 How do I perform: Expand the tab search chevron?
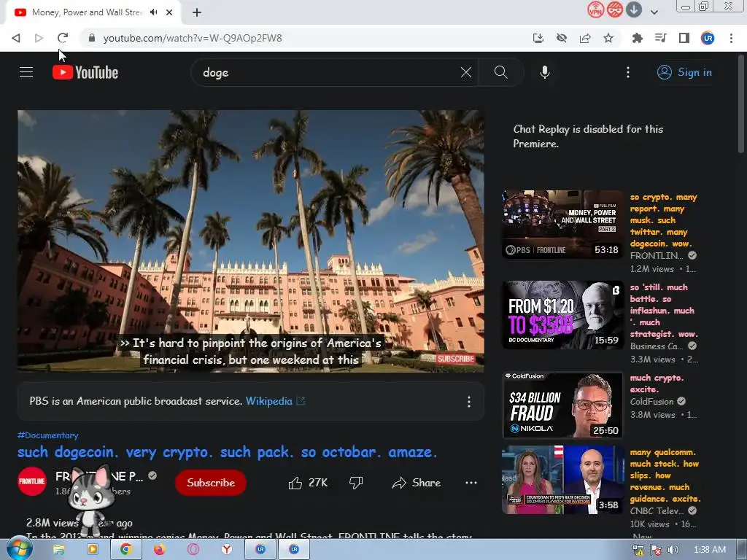click(x=654, y=12)
